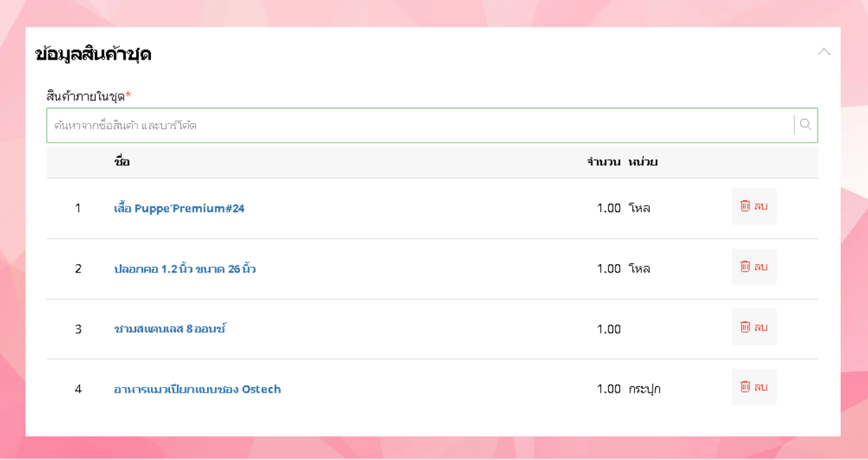Screen dimensions: 868x460
Task: Open the เสื้อ Puppe'Premium#24 product link
Action: click(x=179, y=209)
